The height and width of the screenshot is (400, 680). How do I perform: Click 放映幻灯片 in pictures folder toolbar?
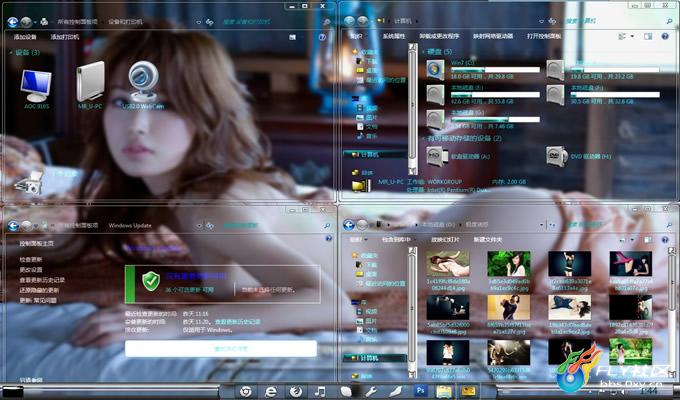[445, 239]
